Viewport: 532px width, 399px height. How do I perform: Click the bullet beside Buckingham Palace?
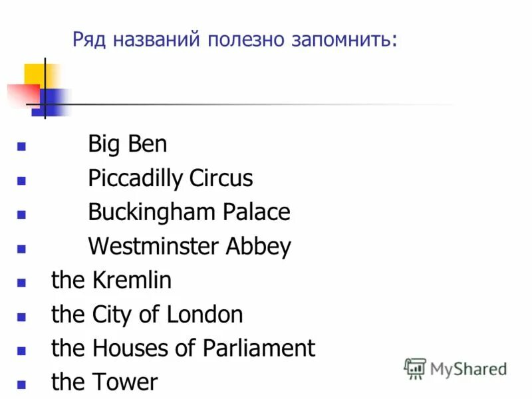(21, 214)
